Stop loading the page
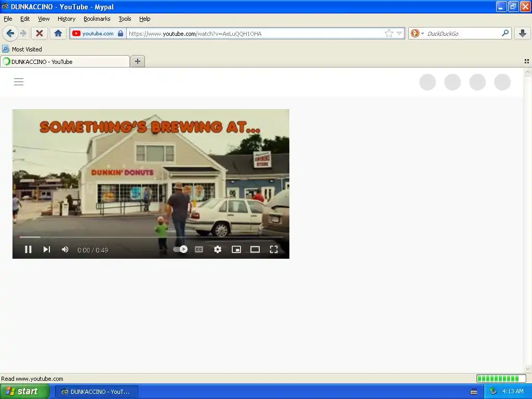This screenshot has height=399, width=532. [x=39, y=33]
